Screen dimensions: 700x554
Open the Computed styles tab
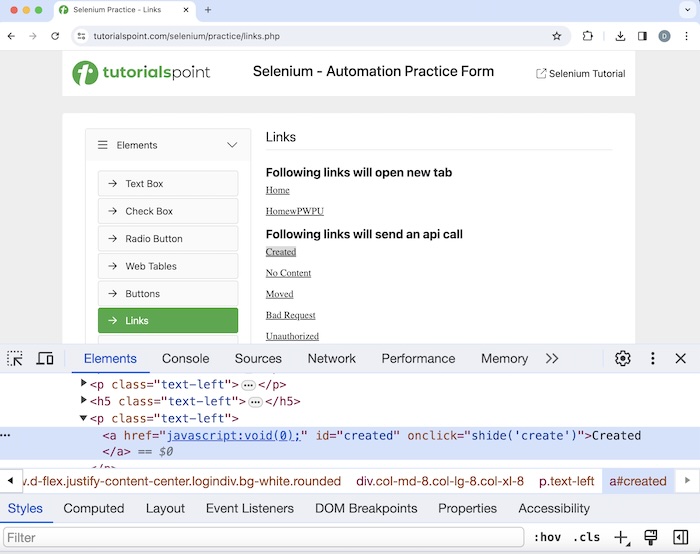point(93,508)
